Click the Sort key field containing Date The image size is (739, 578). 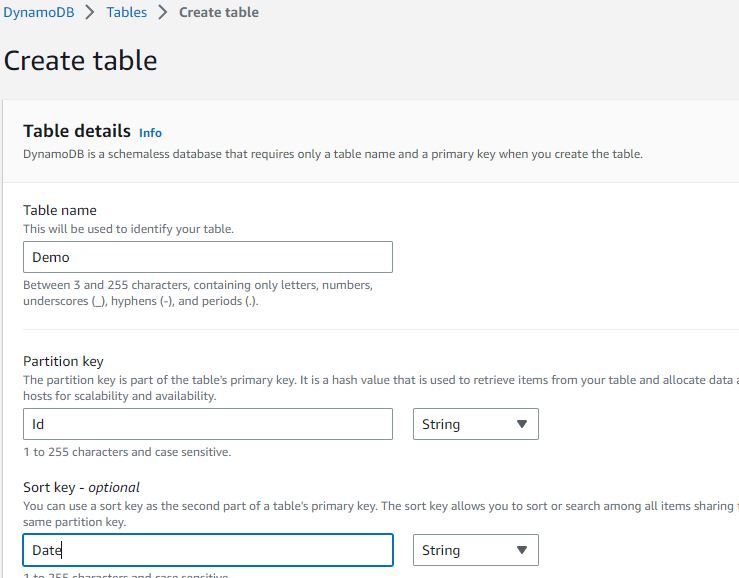pyautogui.click(x=208, y=550)
